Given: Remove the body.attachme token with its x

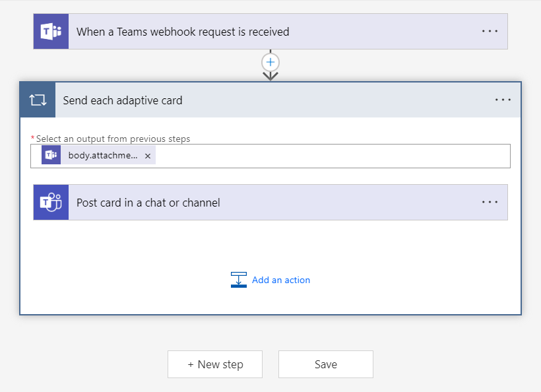Looking at the screenshot, I should (148, 156).
